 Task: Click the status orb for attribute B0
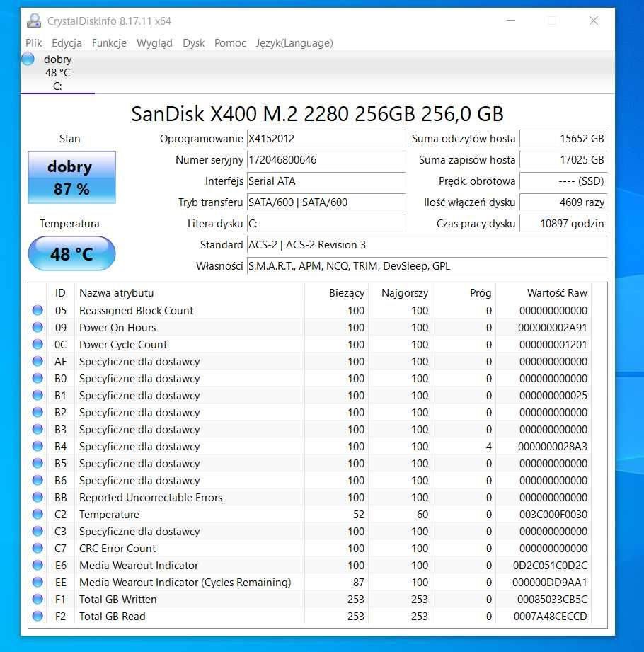[x=38, y=379]
